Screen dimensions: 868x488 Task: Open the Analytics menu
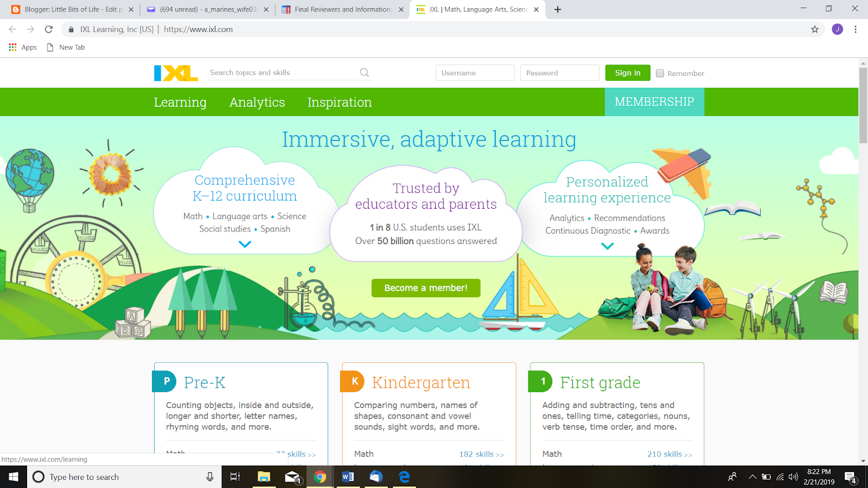[x=257, y=102]
